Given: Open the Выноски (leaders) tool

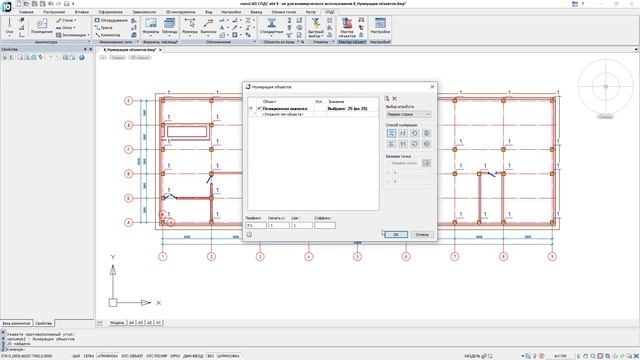Looking at the screenshot, I should click(208, 27).
